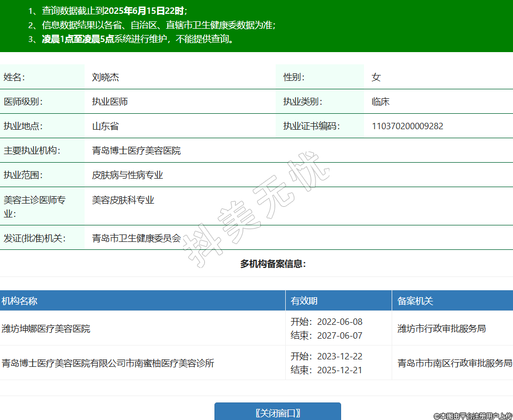513x420 pixels.
Task: Click the 备案机关 column header
Action: click(415, 301)
